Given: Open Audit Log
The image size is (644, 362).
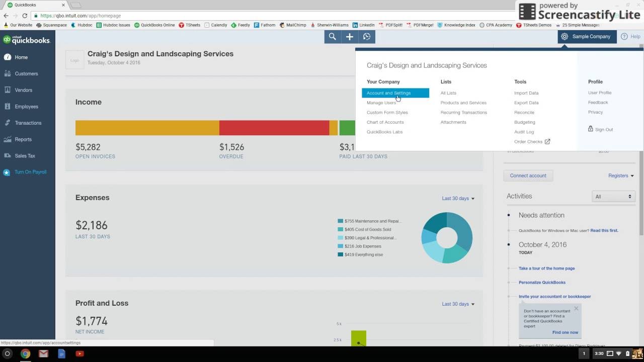Looking at the screenshot, I should click(x=524, y=132).
